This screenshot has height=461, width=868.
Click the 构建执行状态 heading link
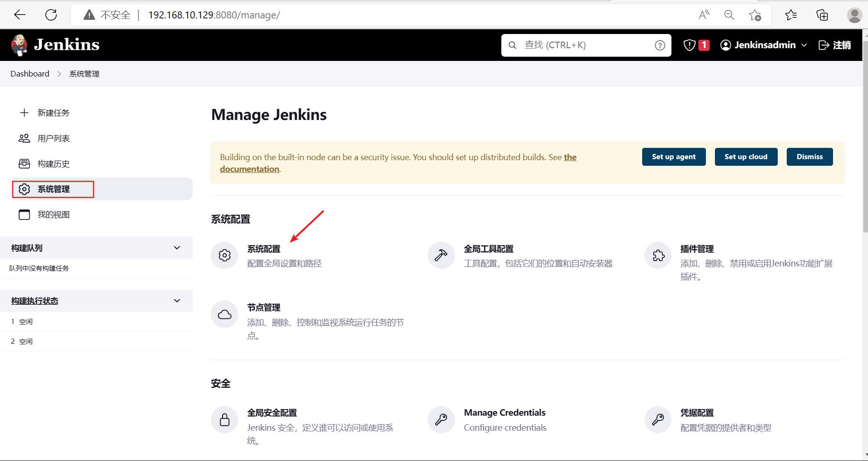tap(34, 301)
